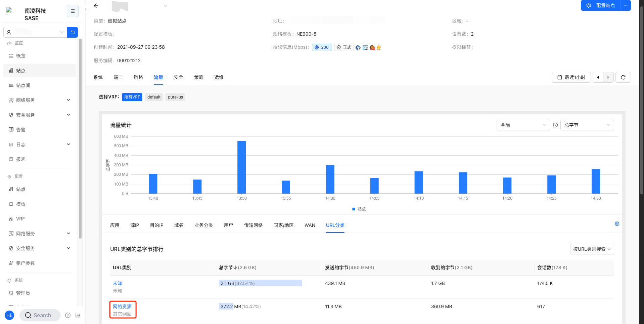Image resolution: width=644 pixels, height=324 pixels.
Task: Click the back arrow at page top
Action: pyautogui.click(x=96, y=6)
